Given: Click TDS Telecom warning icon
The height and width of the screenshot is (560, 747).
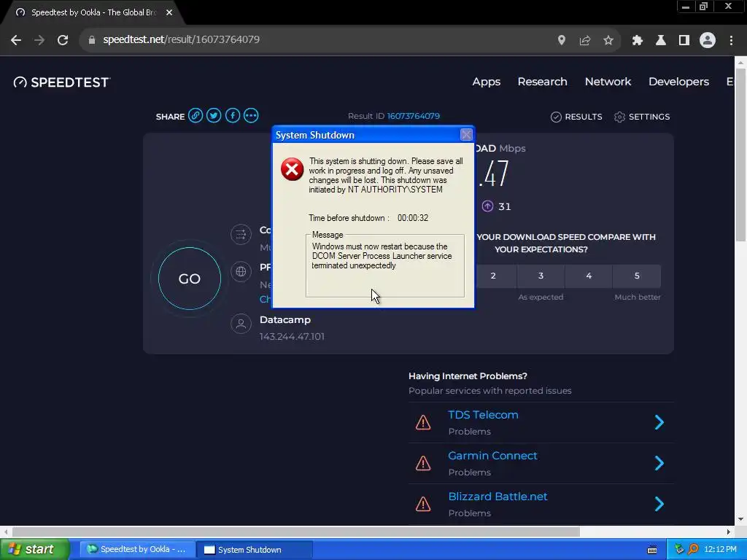Looking at the screenshot, I should [x=423, y=422].
